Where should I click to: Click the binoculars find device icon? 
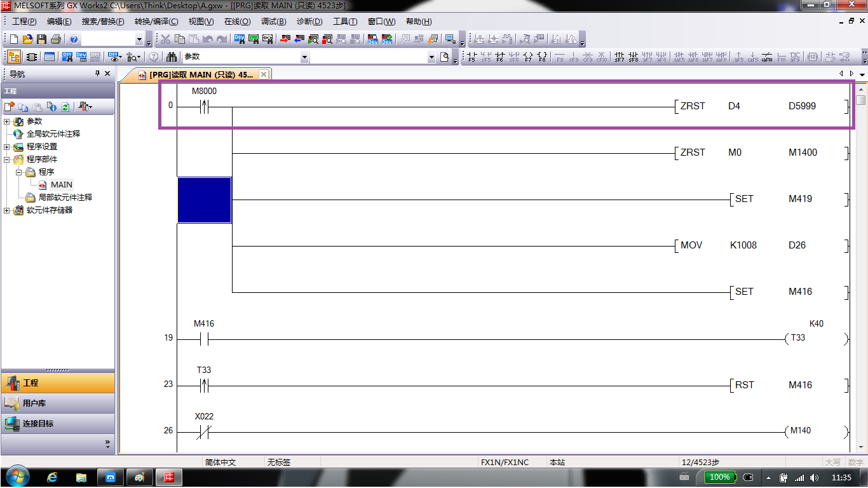click(171, 57)
